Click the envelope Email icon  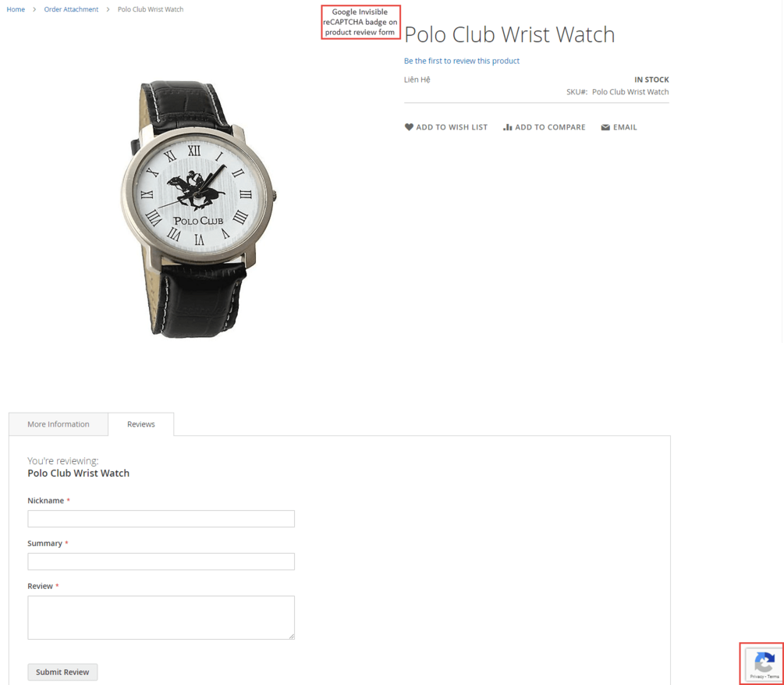pyautogui.click(x=605, y=127)
